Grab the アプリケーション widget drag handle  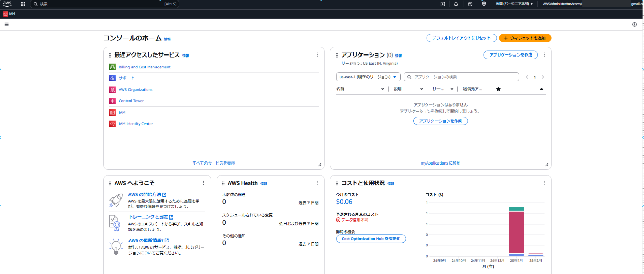pos(337,55)
